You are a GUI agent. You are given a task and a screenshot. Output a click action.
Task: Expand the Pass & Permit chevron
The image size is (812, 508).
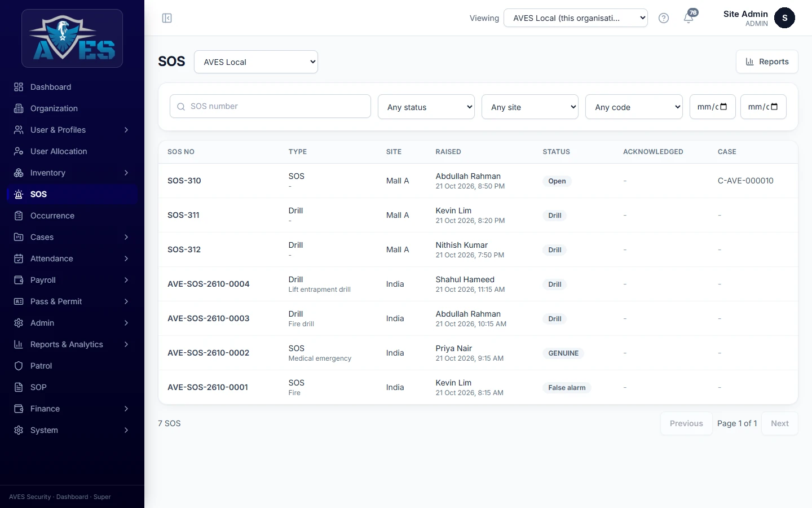pyautogui.click(x=126, y=301)
